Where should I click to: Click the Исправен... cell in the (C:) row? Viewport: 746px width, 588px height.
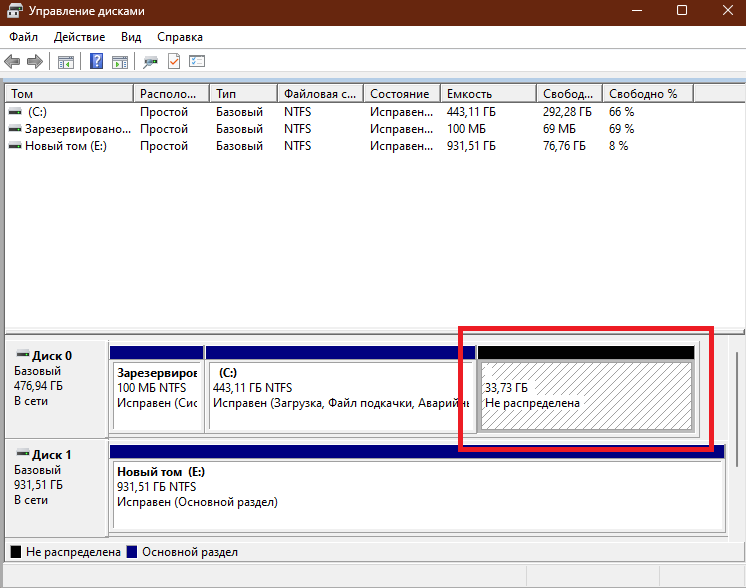coord(402,112)
